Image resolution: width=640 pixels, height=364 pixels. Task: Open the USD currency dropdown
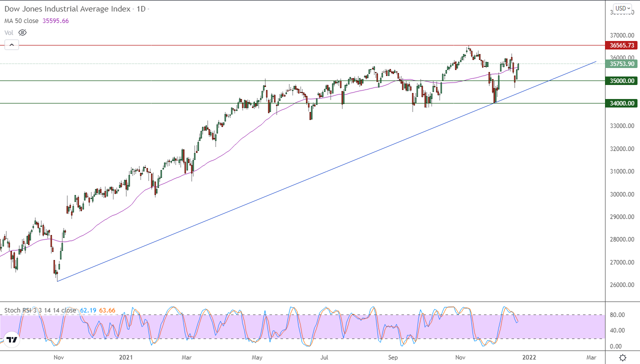[622, 8]
